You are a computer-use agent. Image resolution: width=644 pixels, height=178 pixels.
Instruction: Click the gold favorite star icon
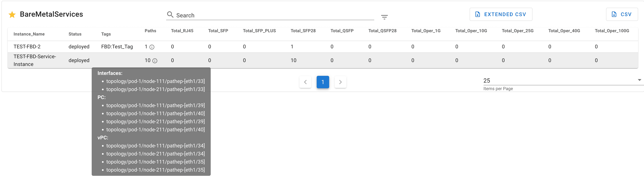12,14
